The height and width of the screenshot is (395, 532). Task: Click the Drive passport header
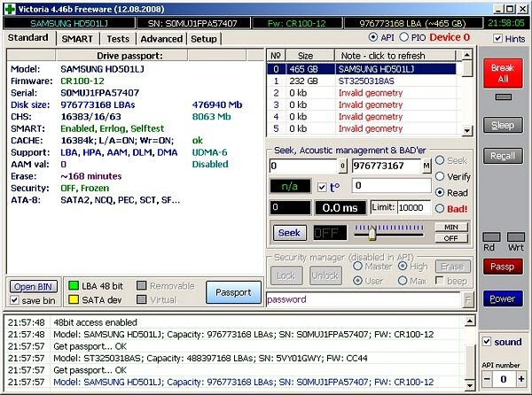[x=122, y=56]
